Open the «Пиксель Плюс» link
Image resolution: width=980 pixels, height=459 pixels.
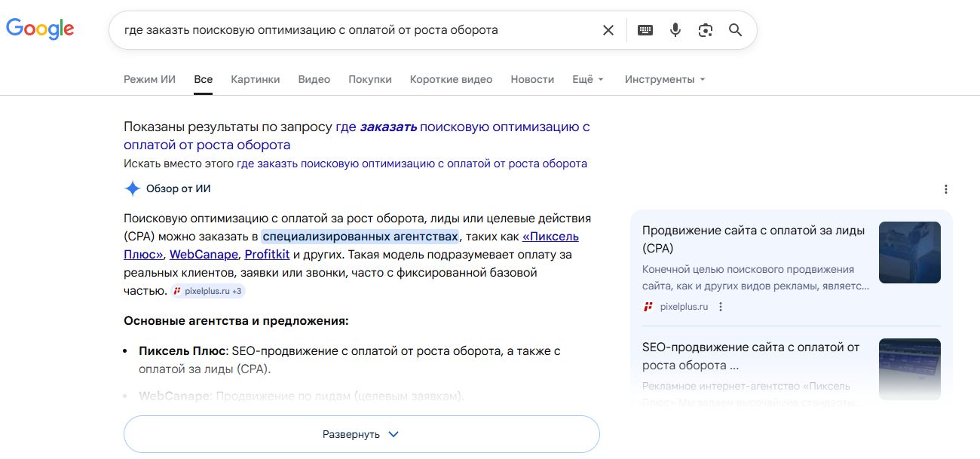pos(550,237)
